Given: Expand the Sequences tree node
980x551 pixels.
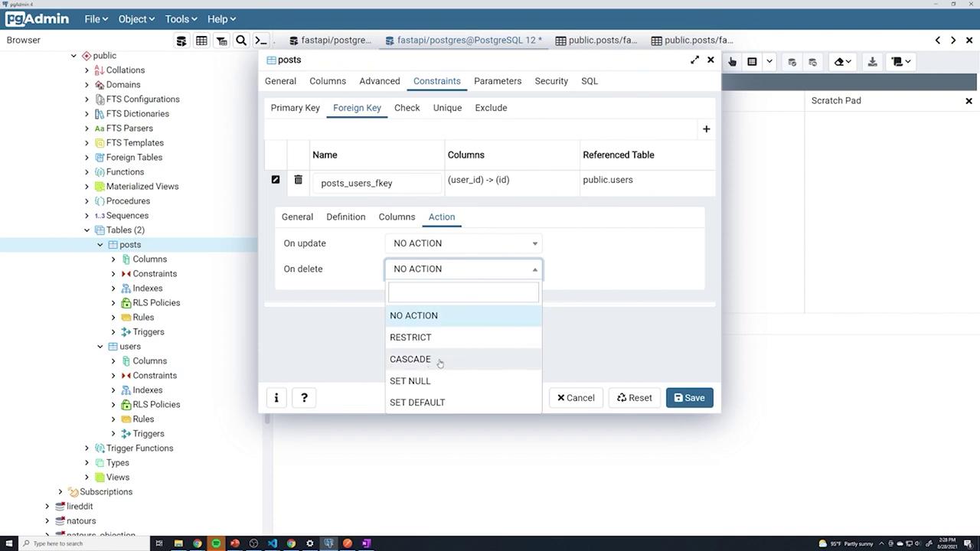Looking at the screenshot, I should (87, 216).
